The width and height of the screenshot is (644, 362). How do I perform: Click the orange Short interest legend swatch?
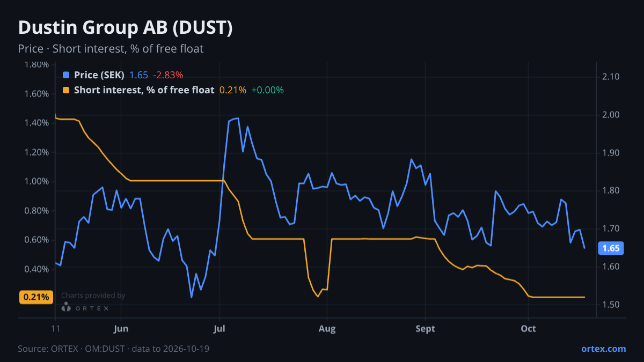[x=66, y=90]
